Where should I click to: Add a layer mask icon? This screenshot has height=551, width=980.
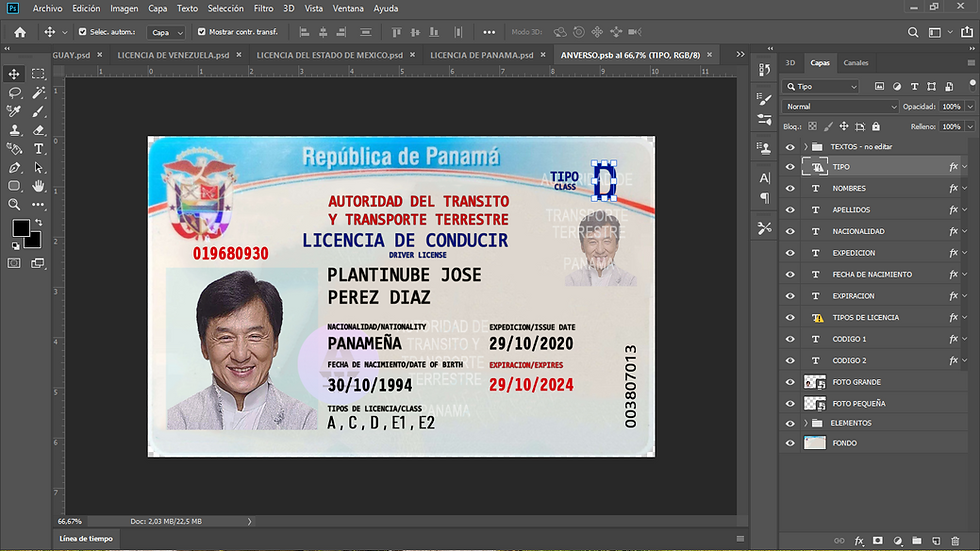878,540
